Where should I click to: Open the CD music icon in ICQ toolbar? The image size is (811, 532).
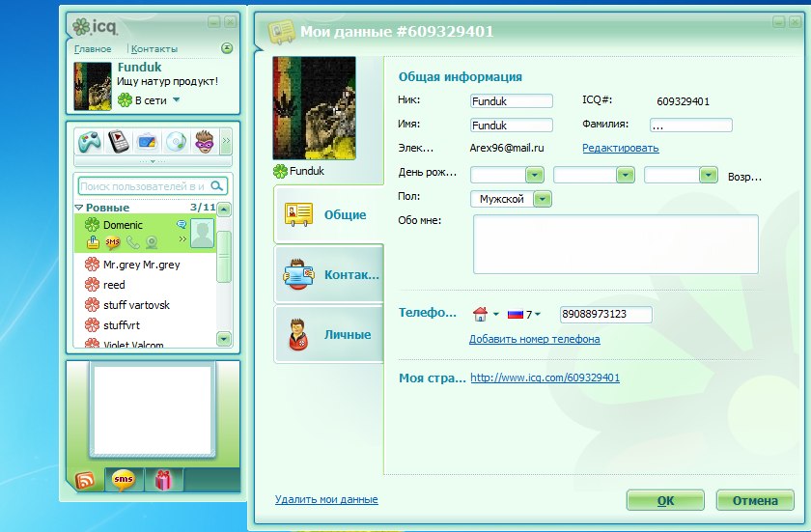click(176, 142)
